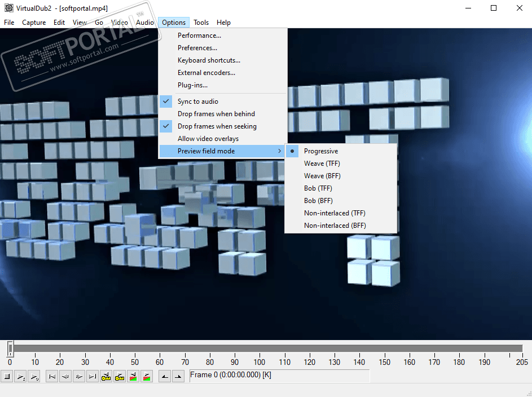The width and height of the screenshot is (532, 397).
Task: Jump to the end of the video
Action: pos(93,376)
